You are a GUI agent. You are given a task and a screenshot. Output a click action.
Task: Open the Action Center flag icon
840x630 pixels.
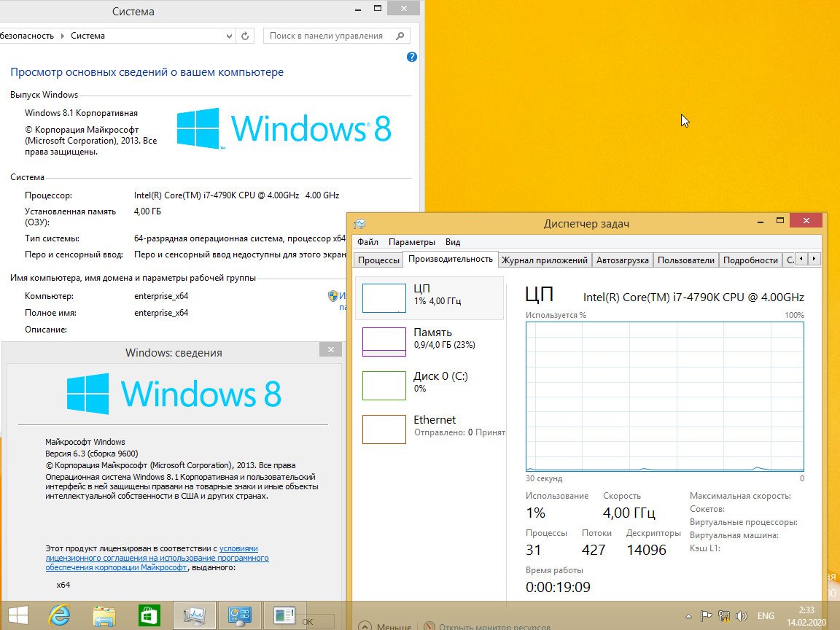tap(706, 615)
